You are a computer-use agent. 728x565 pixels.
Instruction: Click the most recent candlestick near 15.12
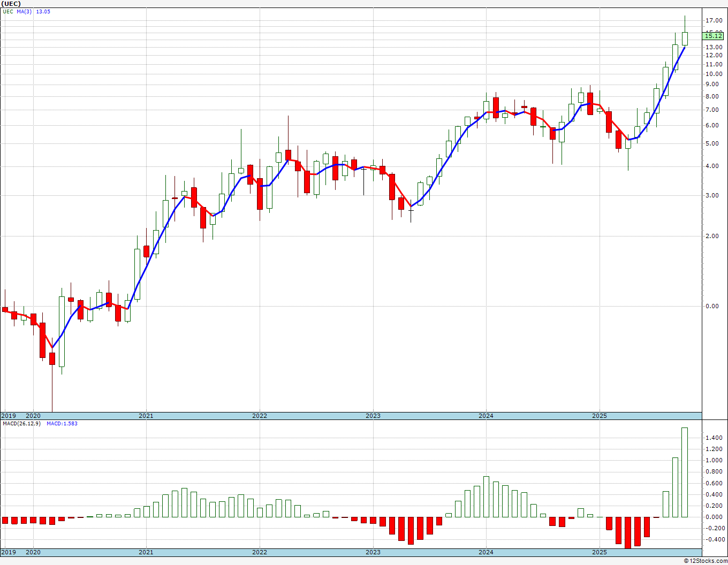(685, 39)
